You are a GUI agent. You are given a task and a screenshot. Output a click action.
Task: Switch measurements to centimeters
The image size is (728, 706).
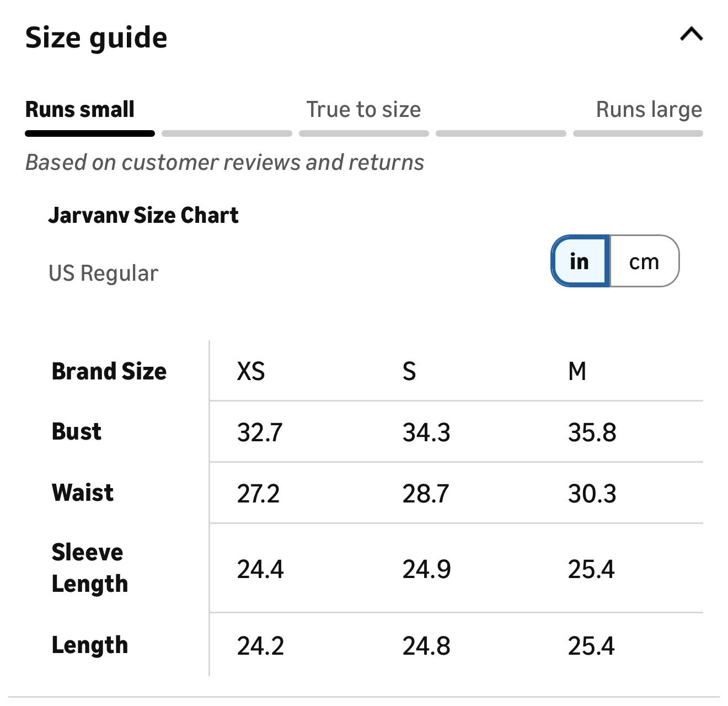click(644, 261)
